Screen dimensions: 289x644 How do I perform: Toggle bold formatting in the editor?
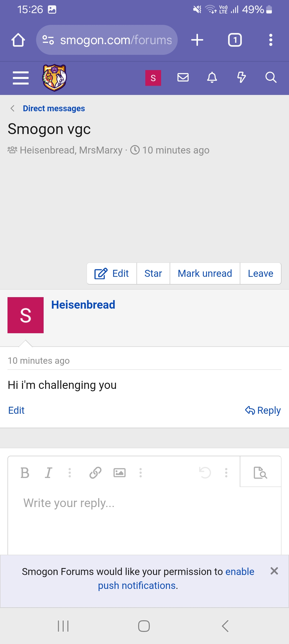click(x=25, y=473)
